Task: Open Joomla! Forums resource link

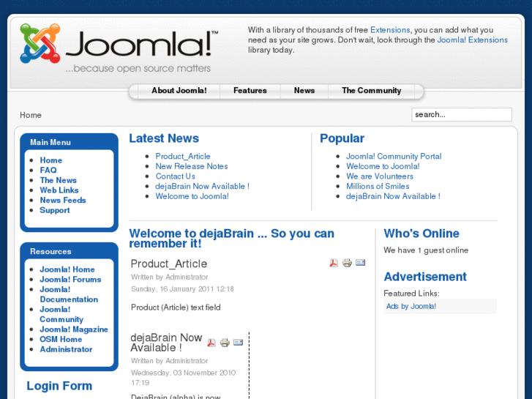Action: pos(70,280)
